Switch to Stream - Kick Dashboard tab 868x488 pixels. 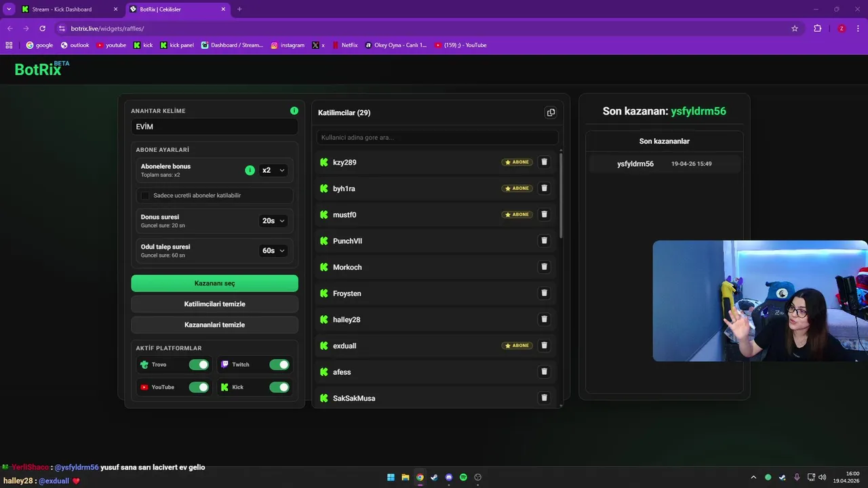coord(70,9)
